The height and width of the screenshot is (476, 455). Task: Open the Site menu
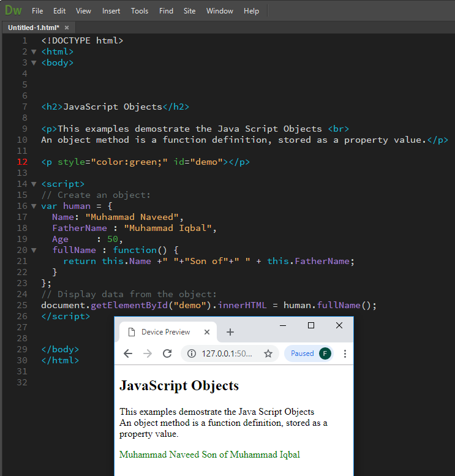189,11
